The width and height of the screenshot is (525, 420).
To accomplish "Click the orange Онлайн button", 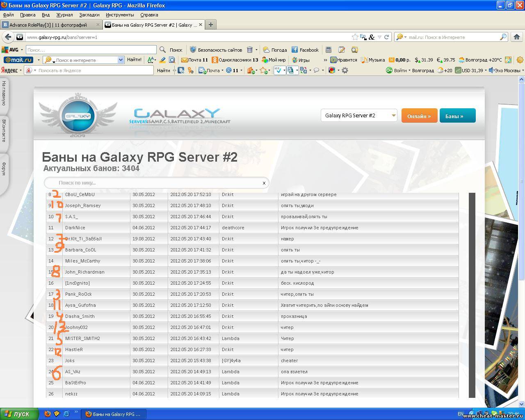I will point(419,116).
